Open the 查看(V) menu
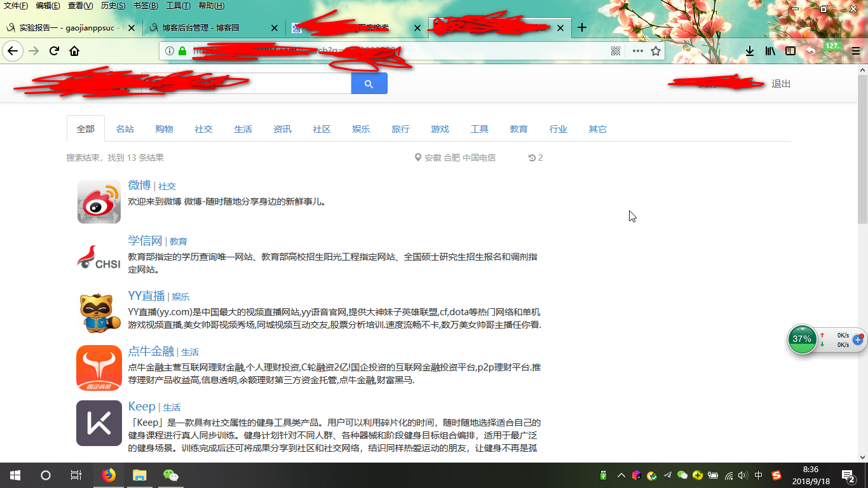 (x=80, y=6)
